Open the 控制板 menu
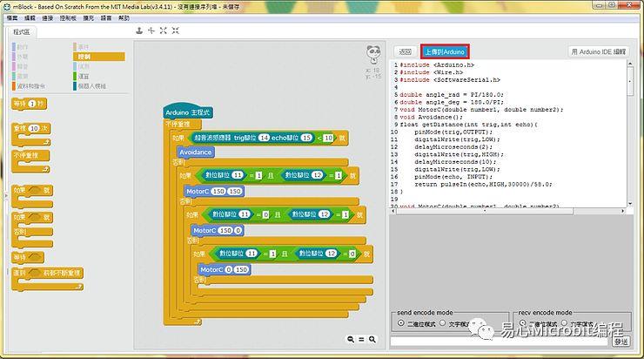Viewport: 644px width, 359px height. 68,18
